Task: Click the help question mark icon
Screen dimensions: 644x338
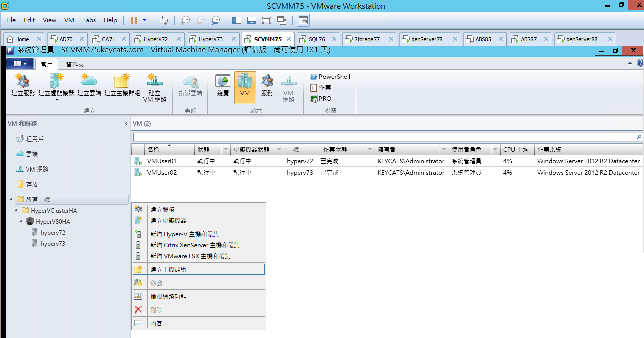Action: [640, 63]
